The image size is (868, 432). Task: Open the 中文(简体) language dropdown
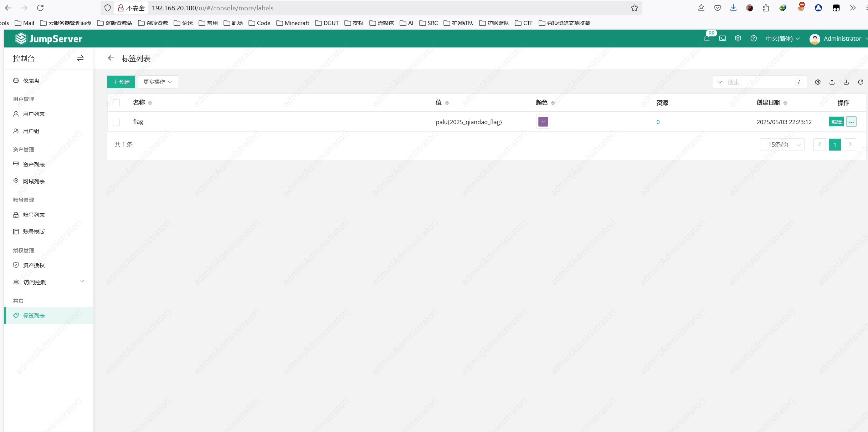pyautogui.click(x=783, y=39)
